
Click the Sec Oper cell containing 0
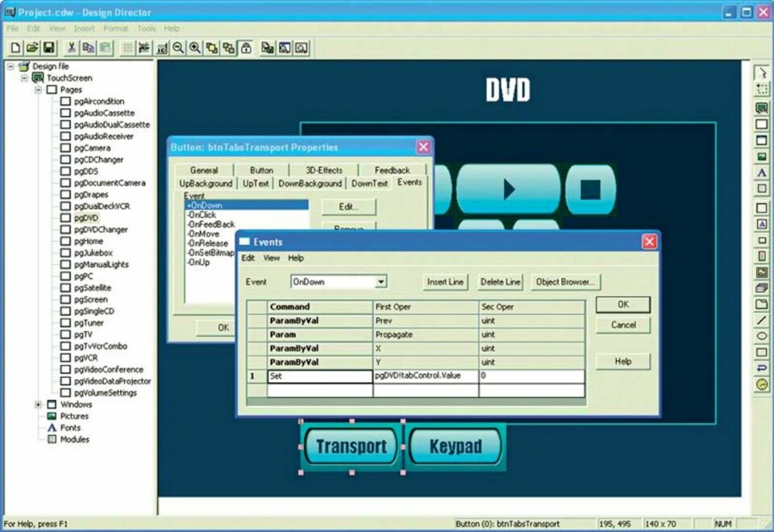pyautogui.click(x=532, y=376)
